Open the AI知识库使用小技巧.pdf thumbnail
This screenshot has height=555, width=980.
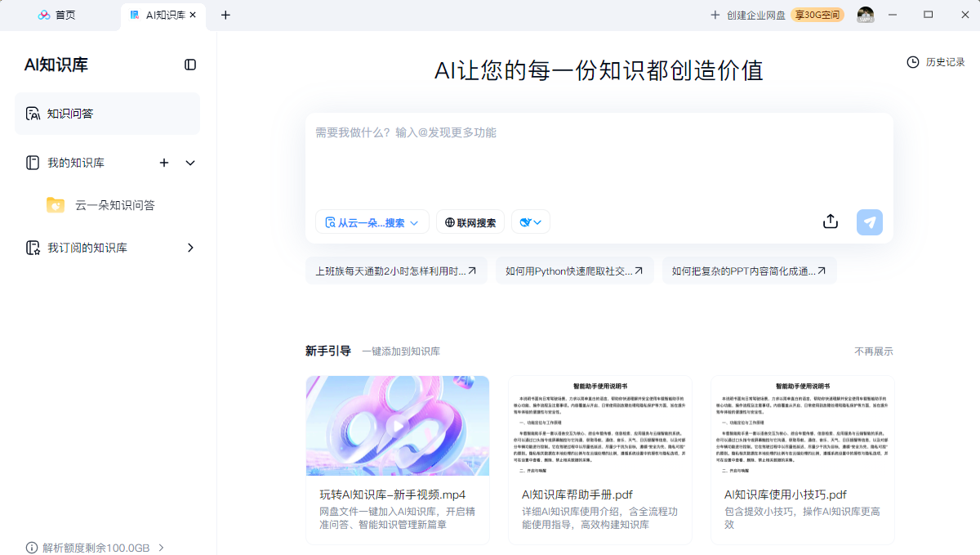click(x=803, y=426)
